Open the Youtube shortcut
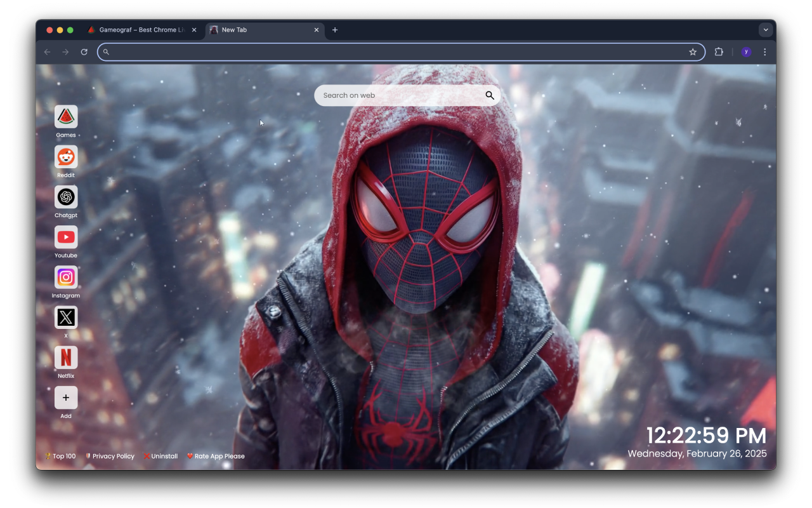 click(66, 237)
